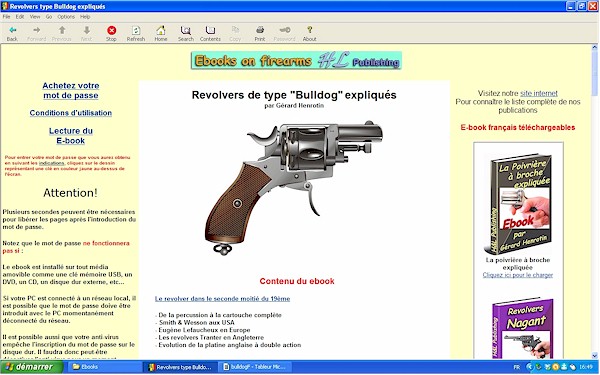Viewport: 600px width, 375px height.
Task: Click 'La Poivrière à broche expliquée' book cover
Action: pyautogui.click(x=518, y=204)
